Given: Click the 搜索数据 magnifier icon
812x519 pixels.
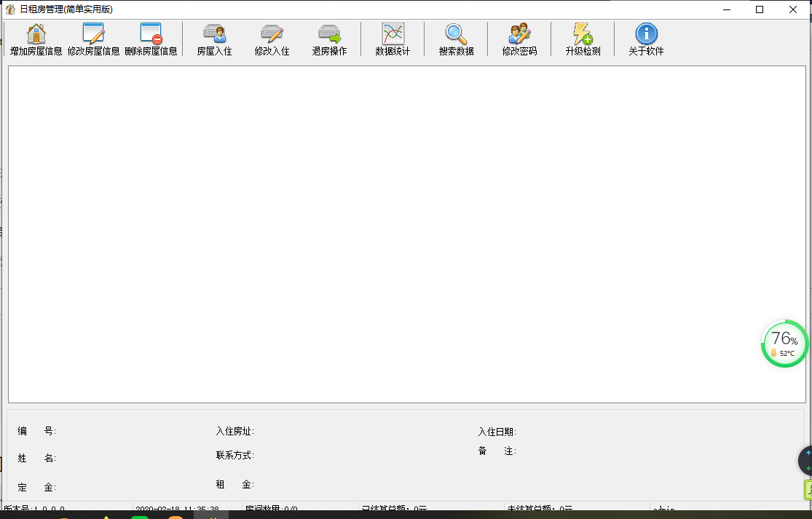Looking at the screenshot, I should 456,34.
